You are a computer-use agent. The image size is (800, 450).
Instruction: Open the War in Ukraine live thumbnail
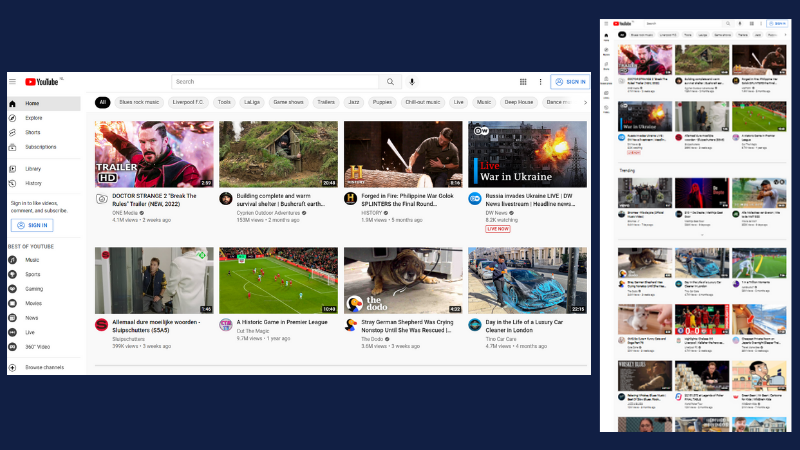pyautogui.click(x=528, y=154)
